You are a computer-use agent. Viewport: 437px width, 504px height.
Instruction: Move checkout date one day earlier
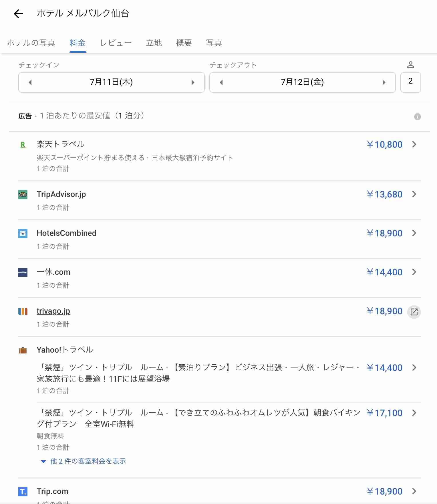tap(221, 82)
